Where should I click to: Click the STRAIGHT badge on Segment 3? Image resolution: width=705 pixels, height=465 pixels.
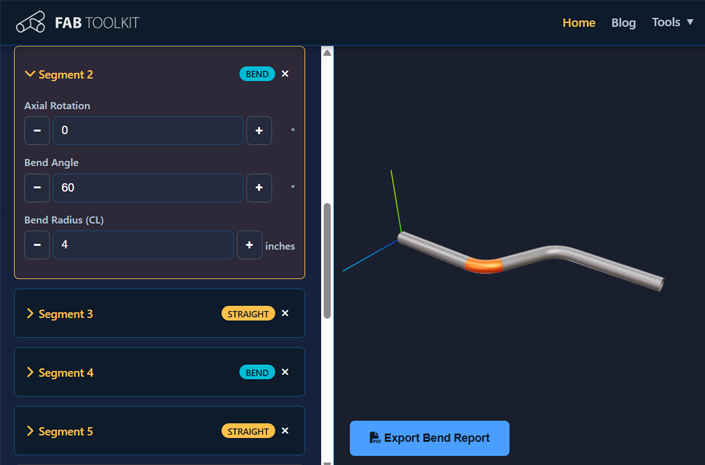(248, 313)
